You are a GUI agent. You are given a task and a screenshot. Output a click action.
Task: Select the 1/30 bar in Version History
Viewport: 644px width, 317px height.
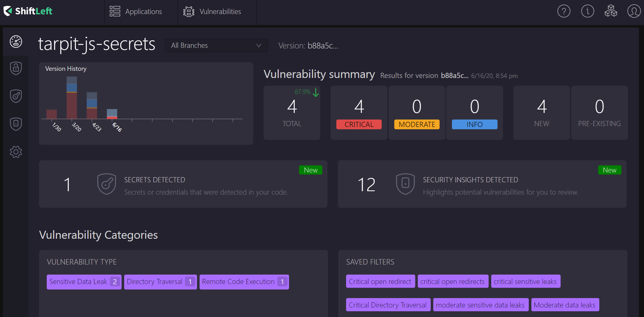coord(52,114)
